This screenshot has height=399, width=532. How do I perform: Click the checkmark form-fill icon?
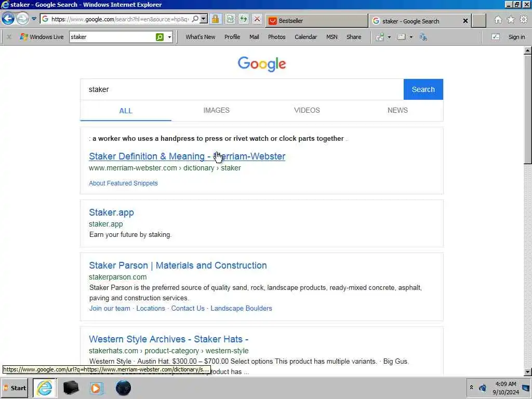(x=495, y=37)
